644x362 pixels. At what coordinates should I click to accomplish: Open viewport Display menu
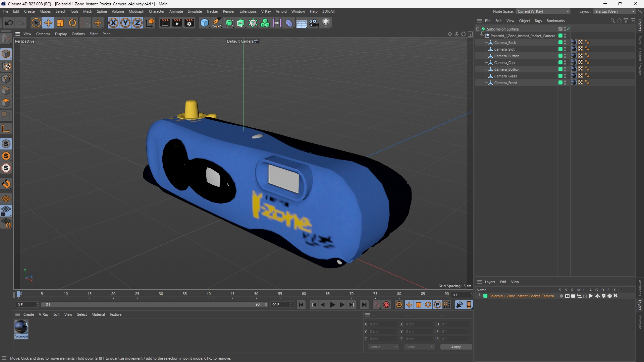pyautogui.click(x=61, y=34)
